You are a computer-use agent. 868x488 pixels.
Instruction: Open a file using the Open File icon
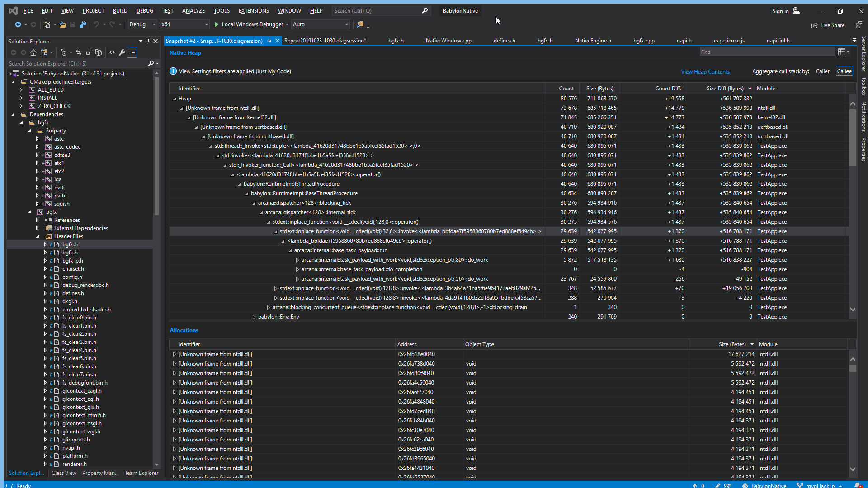click(x=62, y=24)
